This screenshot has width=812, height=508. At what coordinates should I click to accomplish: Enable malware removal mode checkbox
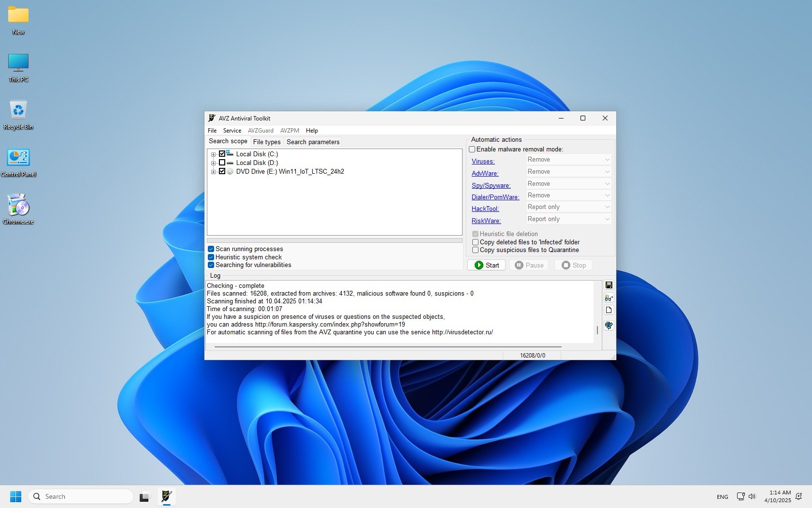click(472, 149)
